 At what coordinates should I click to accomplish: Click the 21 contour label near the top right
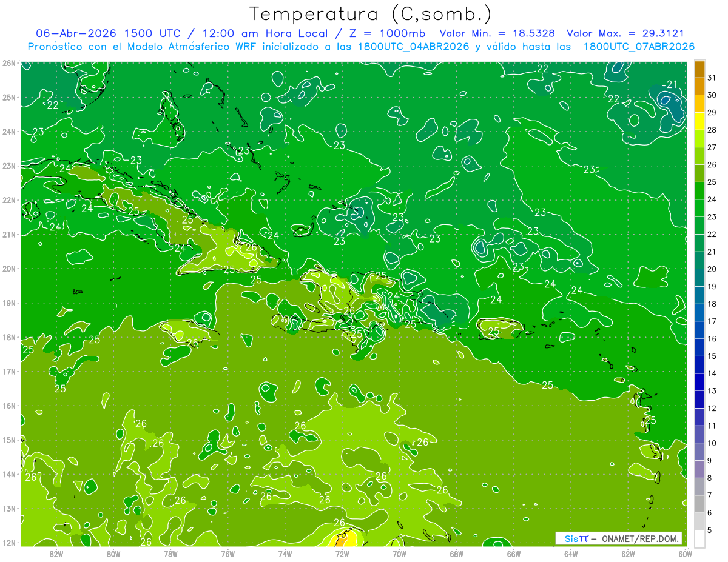tap(672, 84)
